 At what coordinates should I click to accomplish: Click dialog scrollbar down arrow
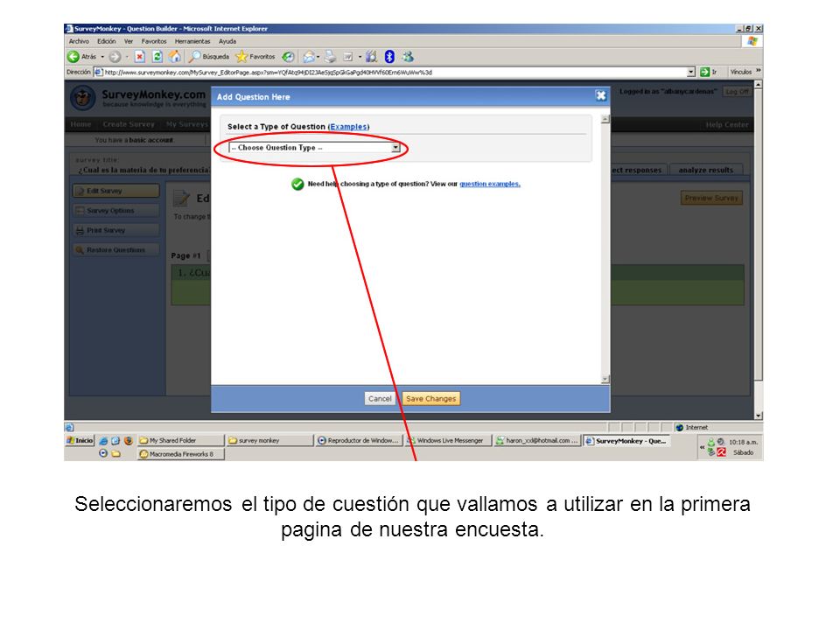(605, 379)
